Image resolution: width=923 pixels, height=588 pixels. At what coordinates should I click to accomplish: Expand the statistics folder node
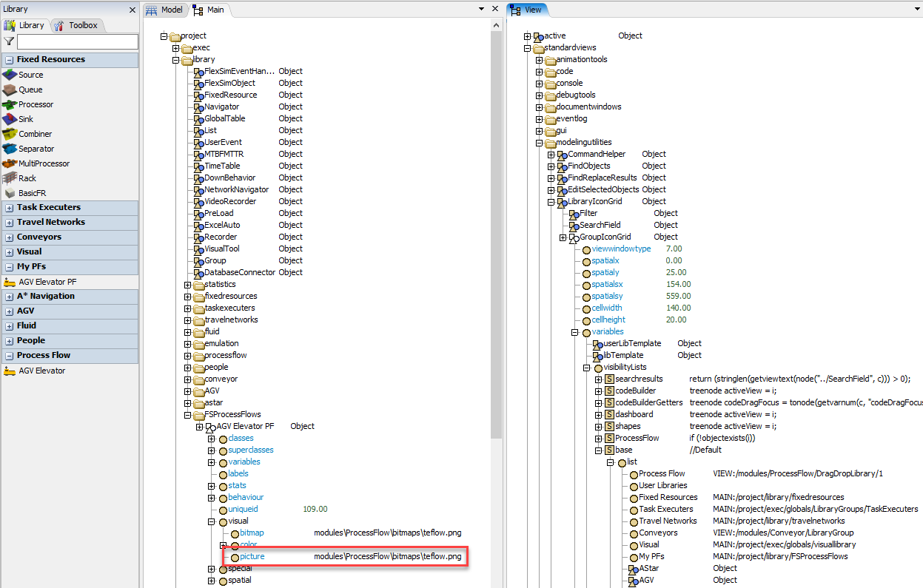188,284
